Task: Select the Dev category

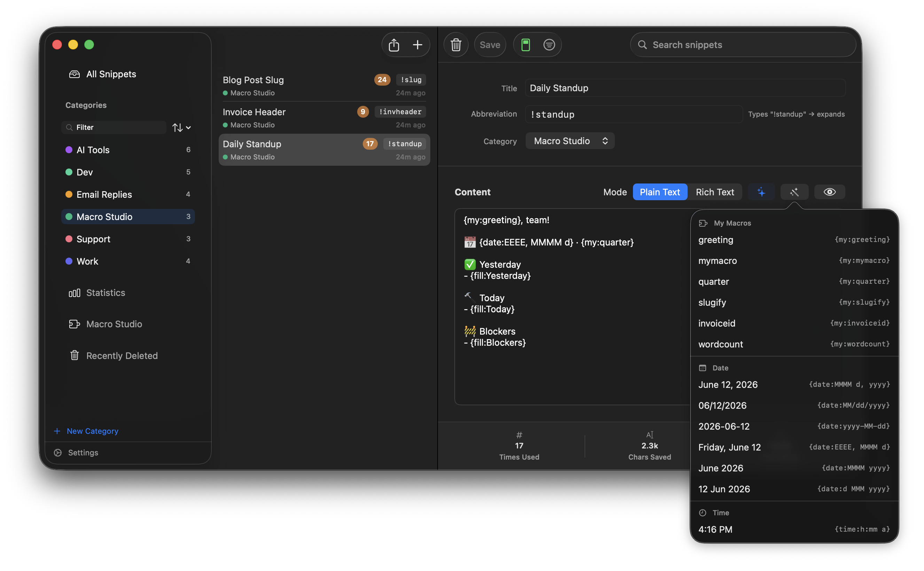Action: pyautogui.click(x=128, y=172)
